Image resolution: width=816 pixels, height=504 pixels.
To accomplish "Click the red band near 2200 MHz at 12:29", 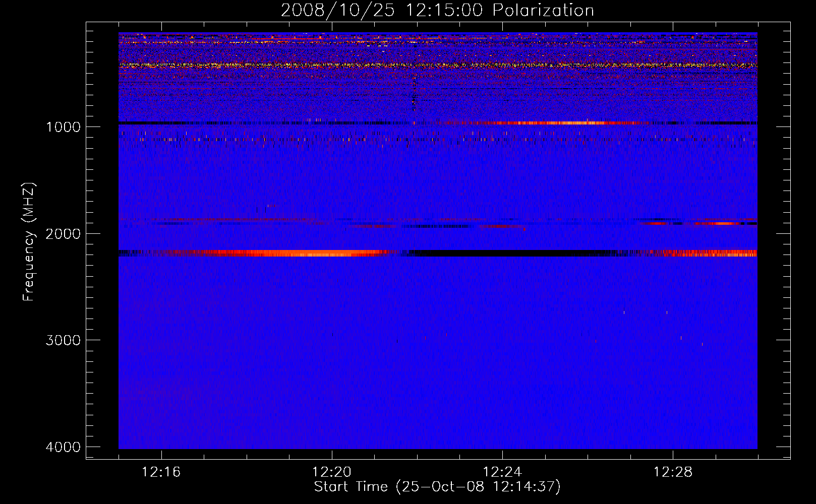I will click(716, 253).
